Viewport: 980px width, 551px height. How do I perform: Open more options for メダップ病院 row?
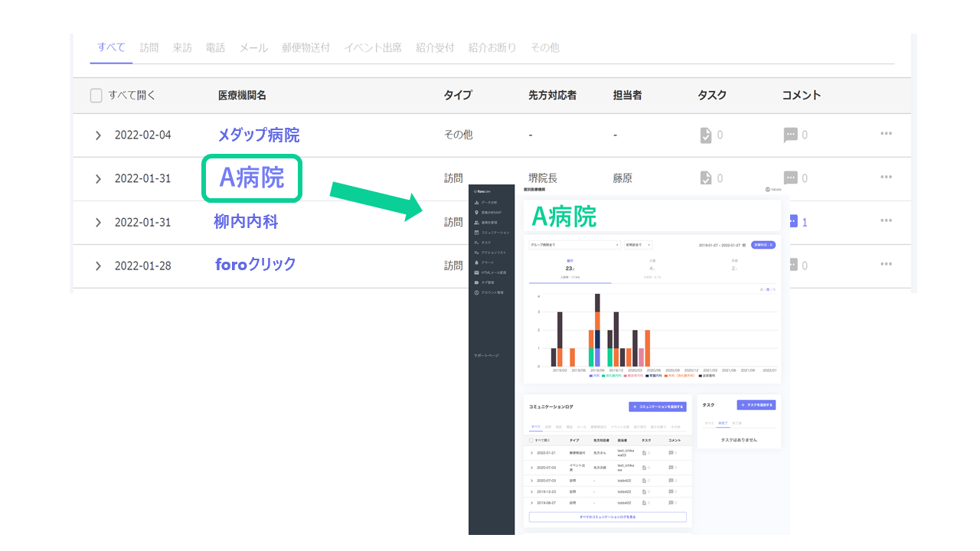(886, 134)
